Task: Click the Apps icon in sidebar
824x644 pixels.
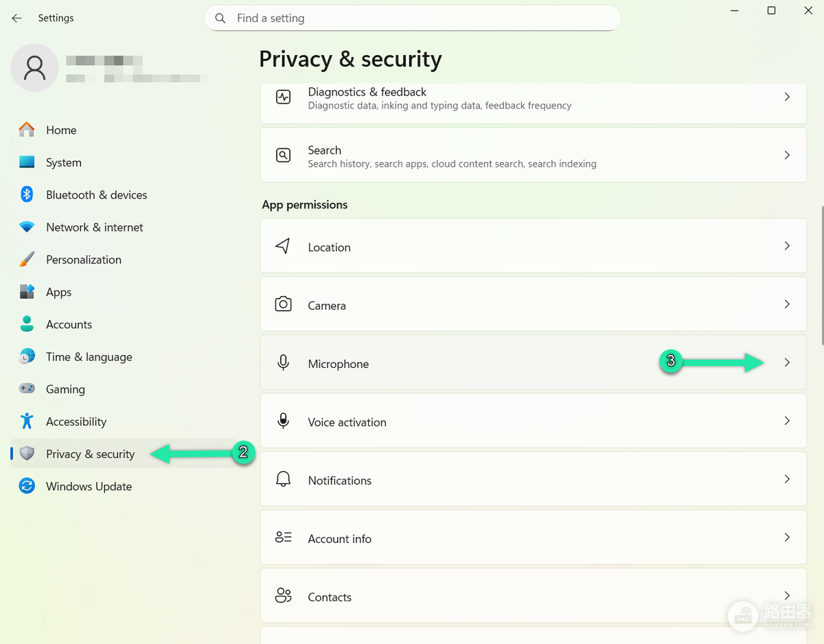Action: (x=27, y=292)
